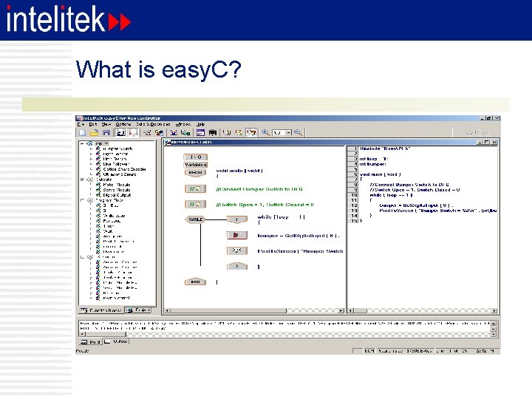Click the output pane scroll up arrow
The image size is (532, 399).
[494, 324]
